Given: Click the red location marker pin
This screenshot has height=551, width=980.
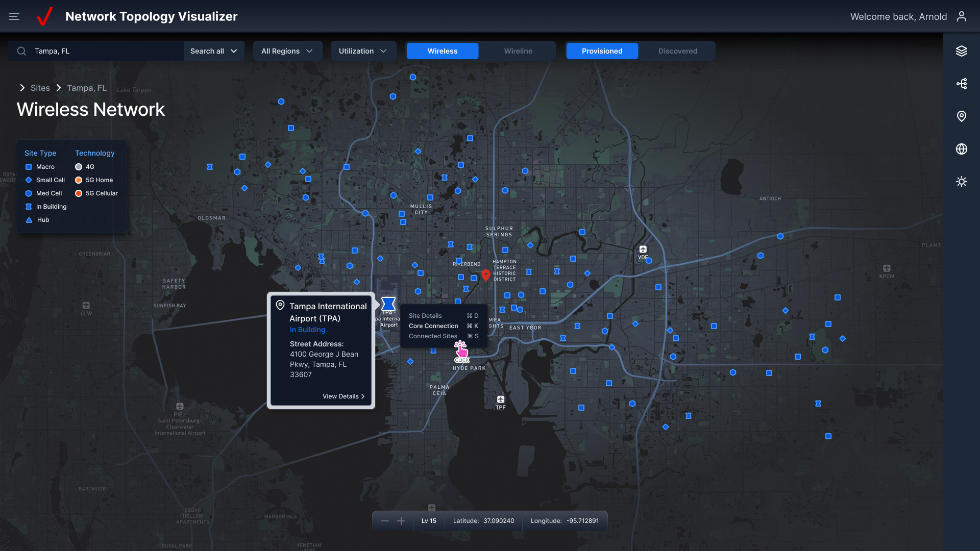Looking at the screenshot, I should coord(486,275).
